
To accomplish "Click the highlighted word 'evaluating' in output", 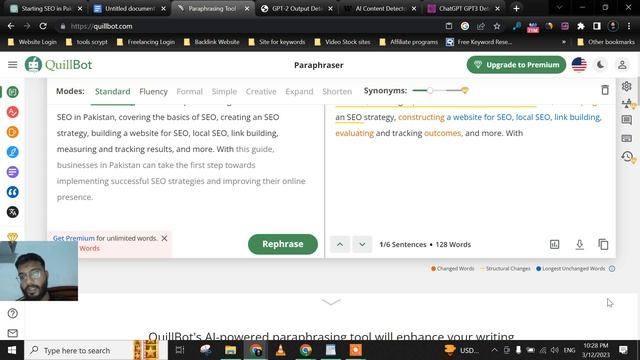I will pyautogui.click(x=354, y=133).
